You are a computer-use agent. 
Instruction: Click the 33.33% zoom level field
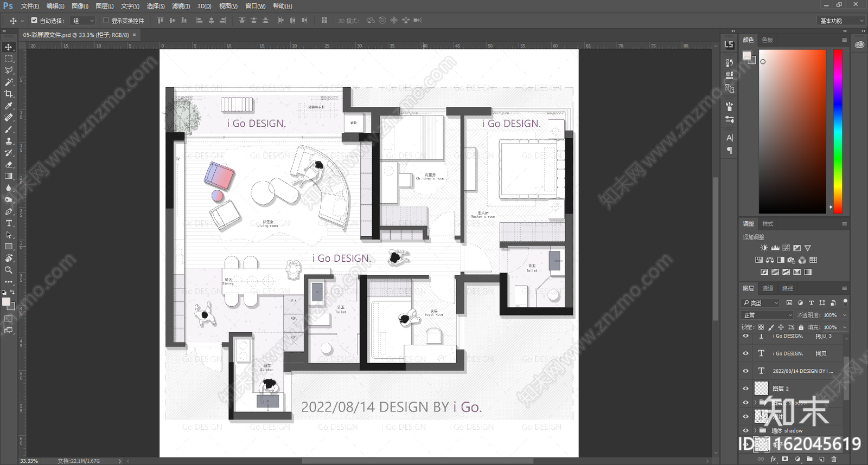29,461
